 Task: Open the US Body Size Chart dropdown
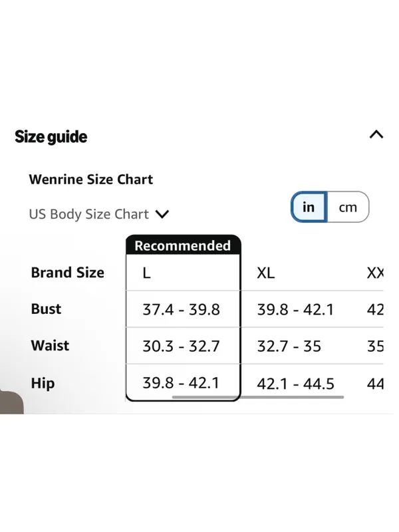(x=98, y=214)
